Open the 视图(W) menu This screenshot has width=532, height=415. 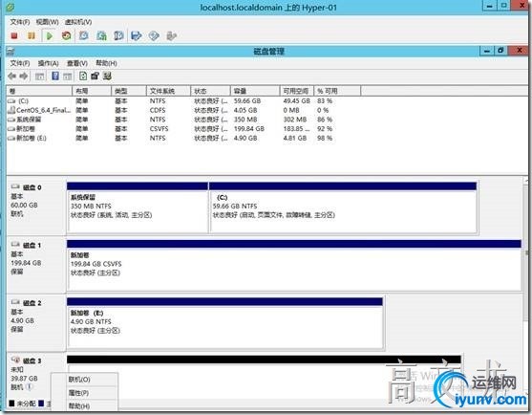click(47, 22)
